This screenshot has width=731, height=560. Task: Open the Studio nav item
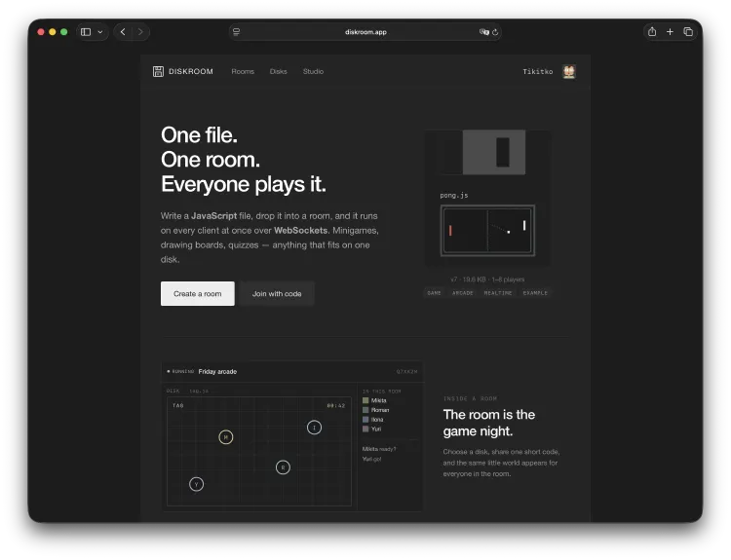[x=313, y=71]
